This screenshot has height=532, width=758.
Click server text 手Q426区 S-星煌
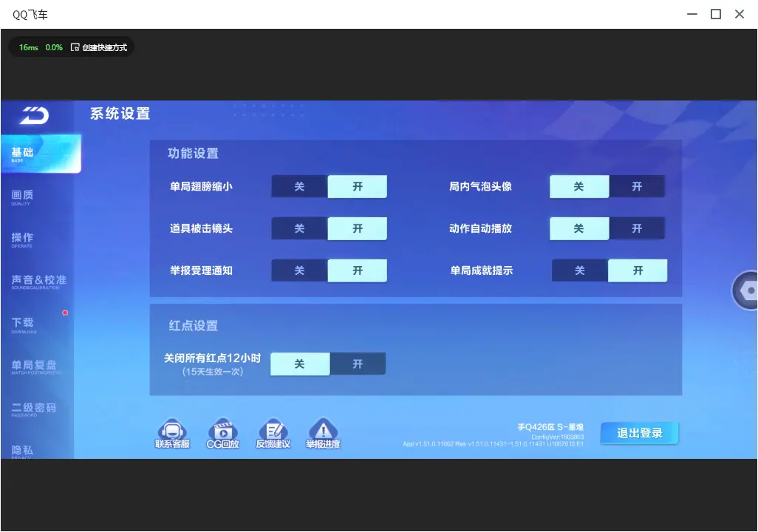coord(550,427)
